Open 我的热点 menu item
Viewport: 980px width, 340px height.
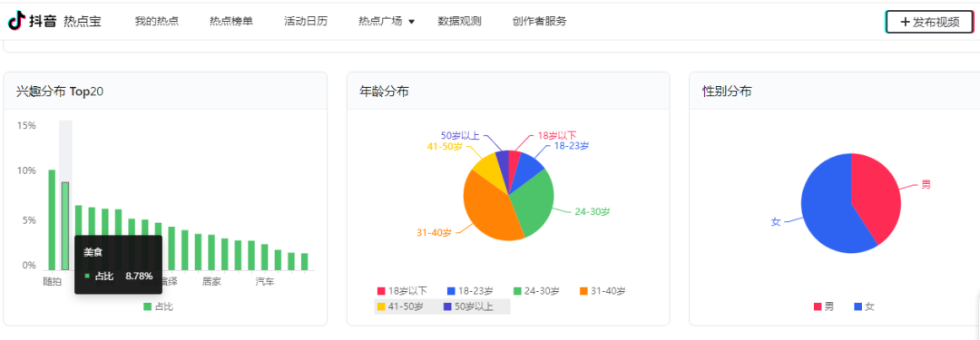(157, 21)
